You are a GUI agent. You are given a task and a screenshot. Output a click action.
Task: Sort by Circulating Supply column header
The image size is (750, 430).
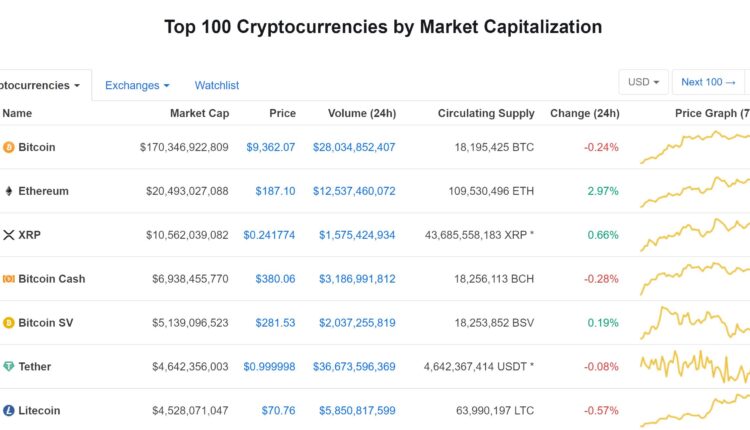pyautogui.click(x=486, y=113)
